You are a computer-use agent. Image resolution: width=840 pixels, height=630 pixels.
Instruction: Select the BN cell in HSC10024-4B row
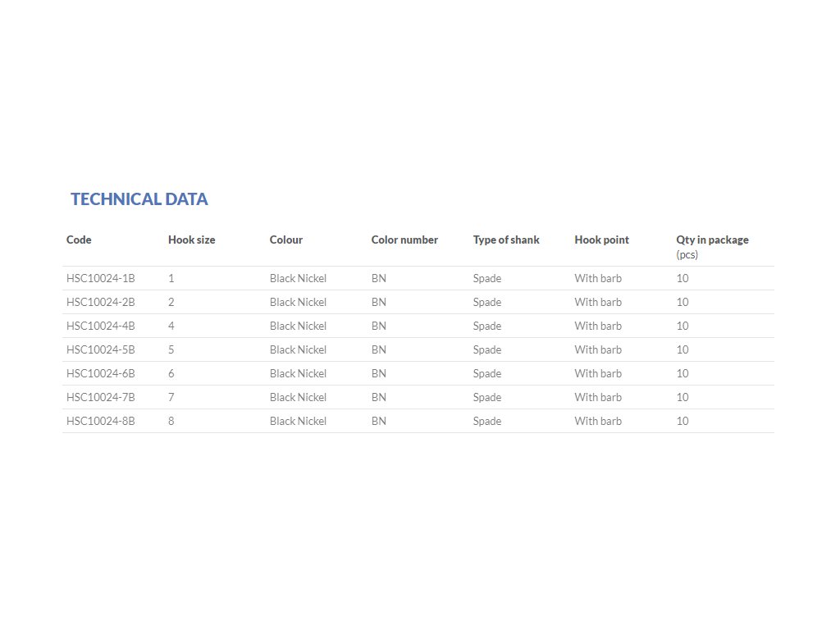click(x=378, y=326)
